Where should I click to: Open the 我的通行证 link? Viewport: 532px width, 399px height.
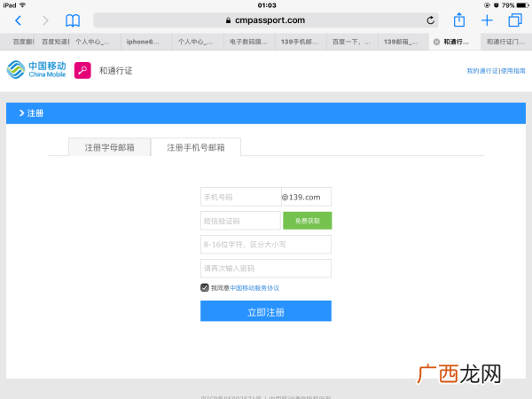(482, 71)
